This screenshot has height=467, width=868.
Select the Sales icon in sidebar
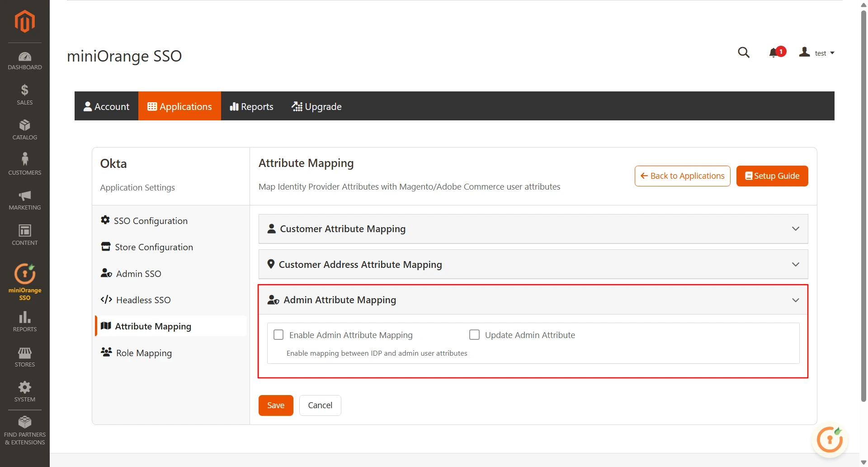pos(24,94)
